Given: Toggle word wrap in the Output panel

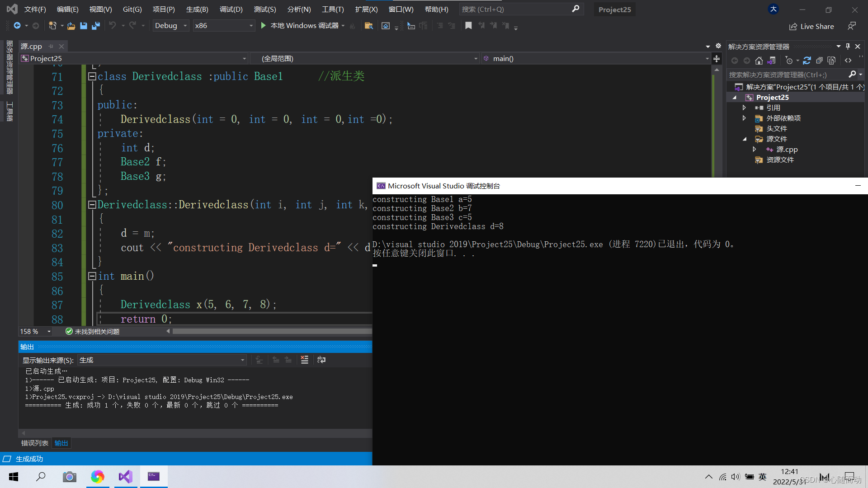Looking at the screenshot, I should (321, 360).
